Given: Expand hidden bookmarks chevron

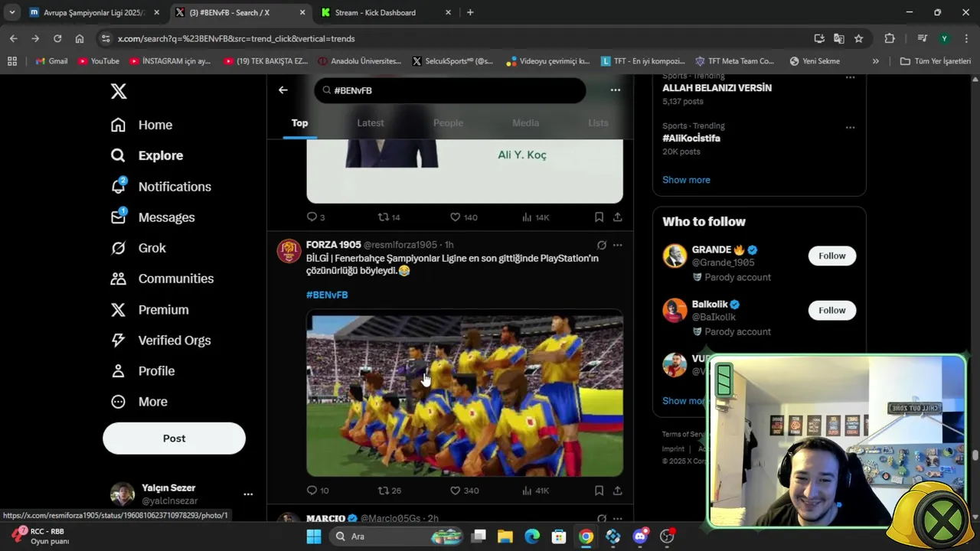Looking at the screenshot, I should 875,61.
